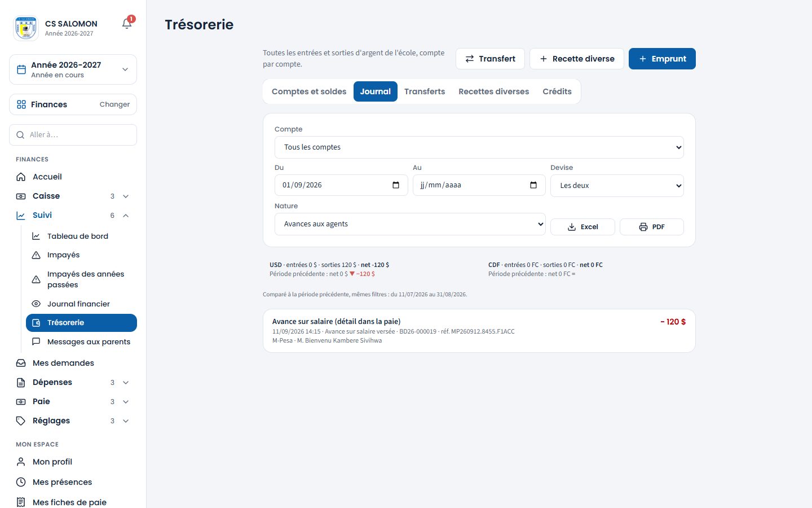The height and width of the screenshot is (508, 812).
Task: Click the Messages aux parents chat icon
Action: [36, 341]
